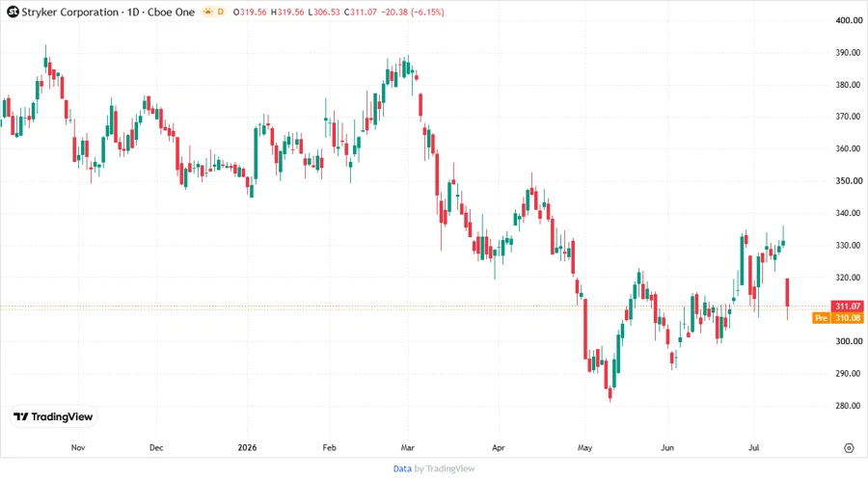This screenshot has width=868, height=480.
Task: Click the 360.00 price axis label
Action: pyautogui.click(x=849, y=148)
